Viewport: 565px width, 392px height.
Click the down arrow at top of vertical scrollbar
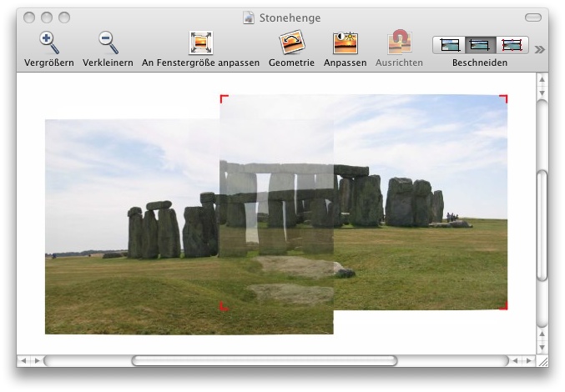pyautogui.click(x=542, y=93)
